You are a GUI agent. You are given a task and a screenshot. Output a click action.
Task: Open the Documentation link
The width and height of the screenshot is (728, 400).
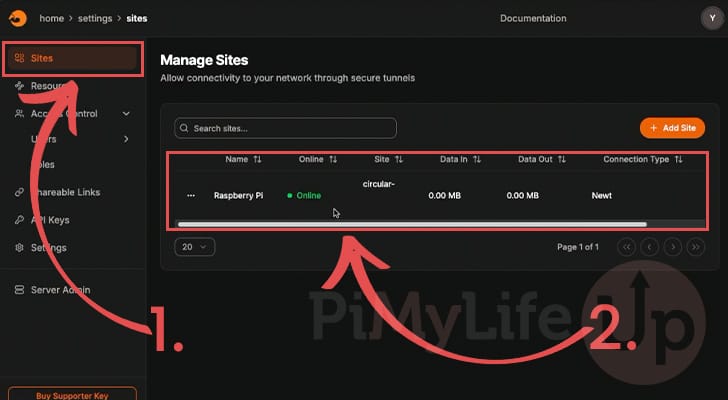pyautogui.click(x=533, y=19)
